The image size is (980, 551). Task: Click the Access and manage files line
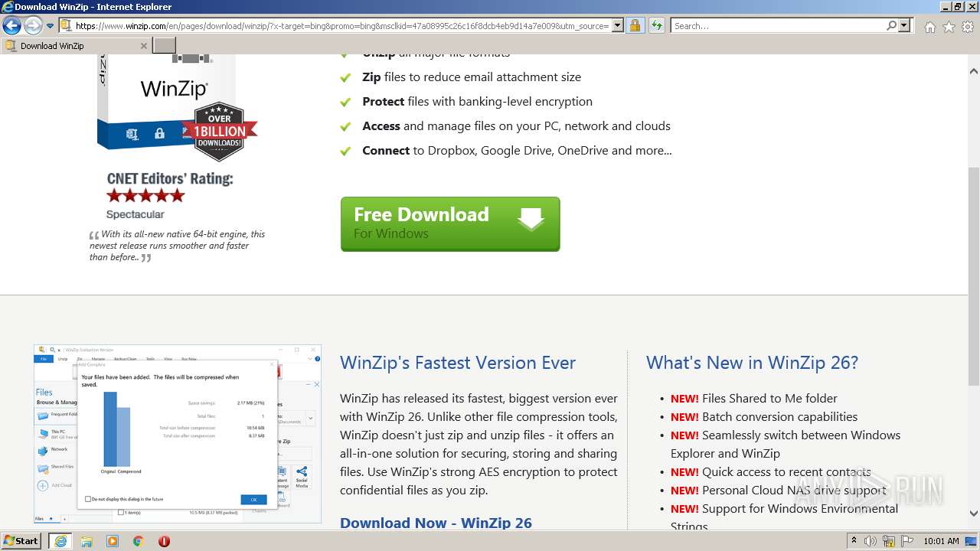tap(516, 126)
